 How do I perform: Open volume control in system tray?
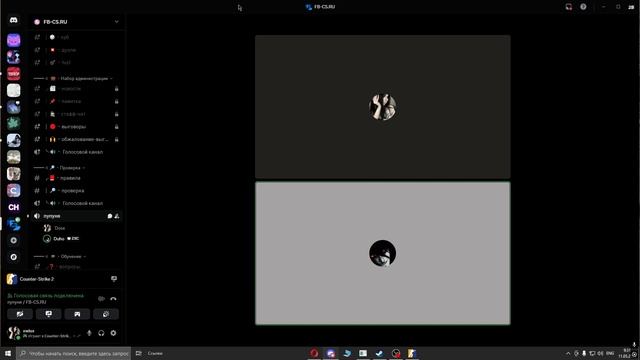tap(600, 353)
